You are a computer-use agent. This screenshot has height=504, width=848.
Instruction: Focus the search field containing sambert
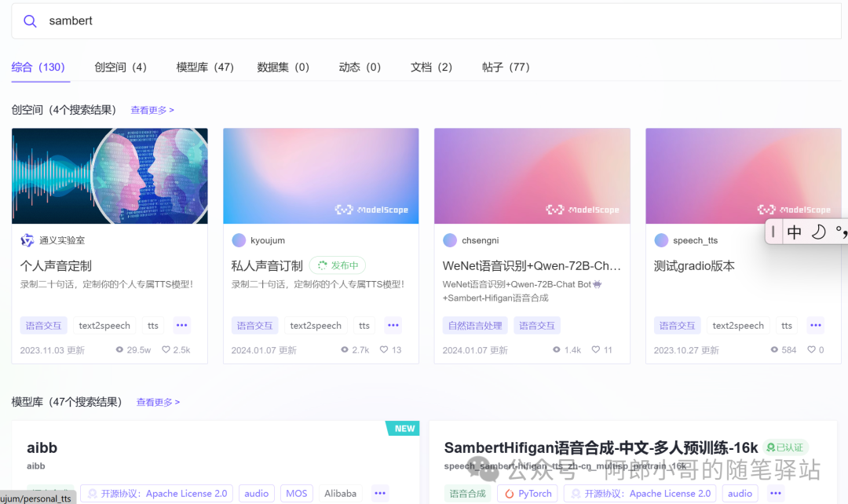pyautogui.click(x=426, y=21)
